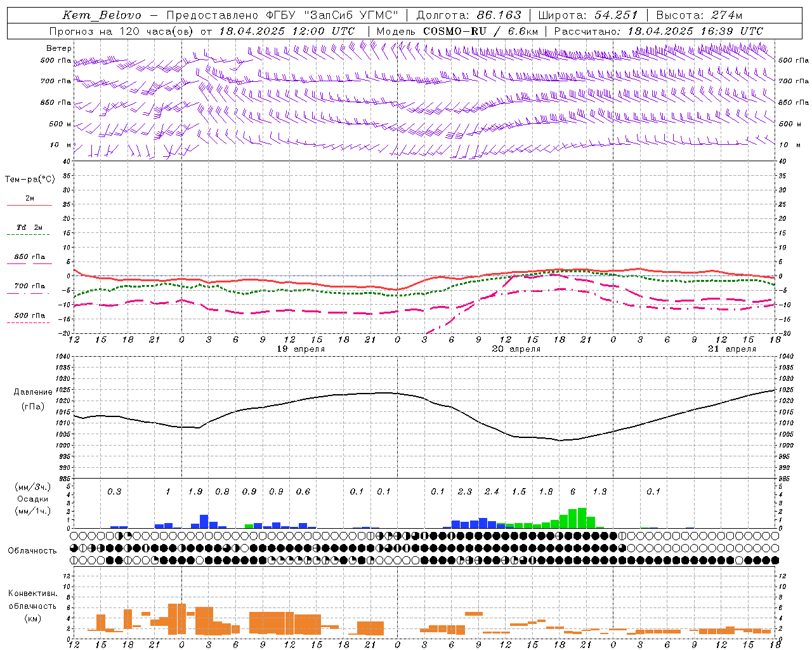Image resolution: width=812 pixels, height=650 pixels.
Task: Select the model name COSMO-RU / 6.6км
Action: point(481,31)
